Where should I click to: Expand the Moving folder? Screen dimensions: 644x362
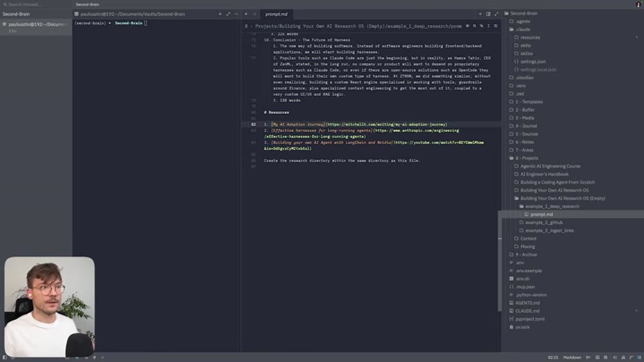pos(527,247)
